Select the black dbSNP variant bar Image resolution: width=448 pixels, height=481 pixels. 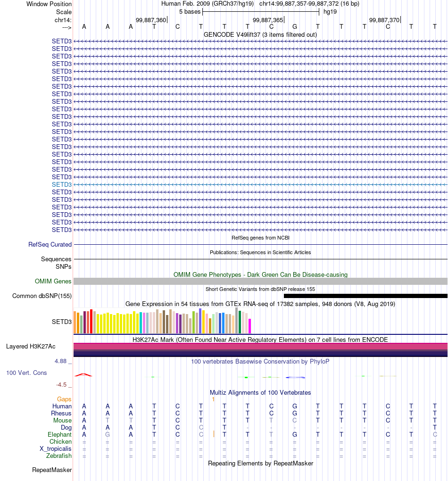(x=365, y=296)
